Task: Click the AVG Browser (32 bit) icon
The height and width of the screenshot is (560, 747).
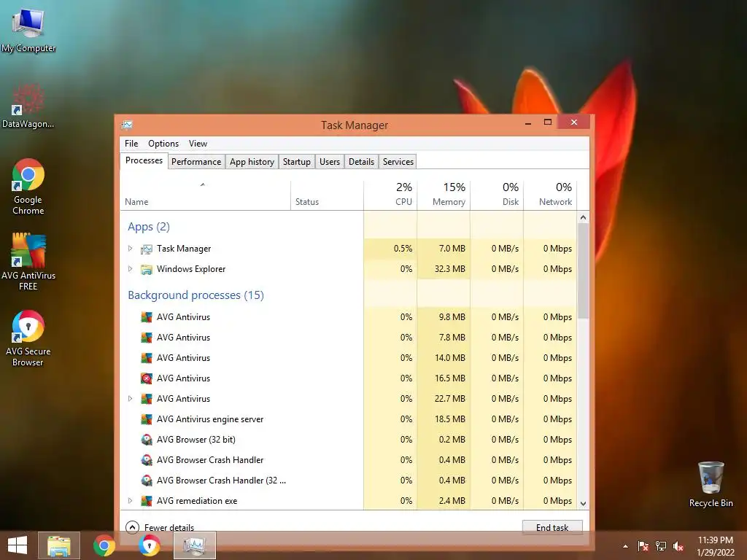Action: coord(146,440)
